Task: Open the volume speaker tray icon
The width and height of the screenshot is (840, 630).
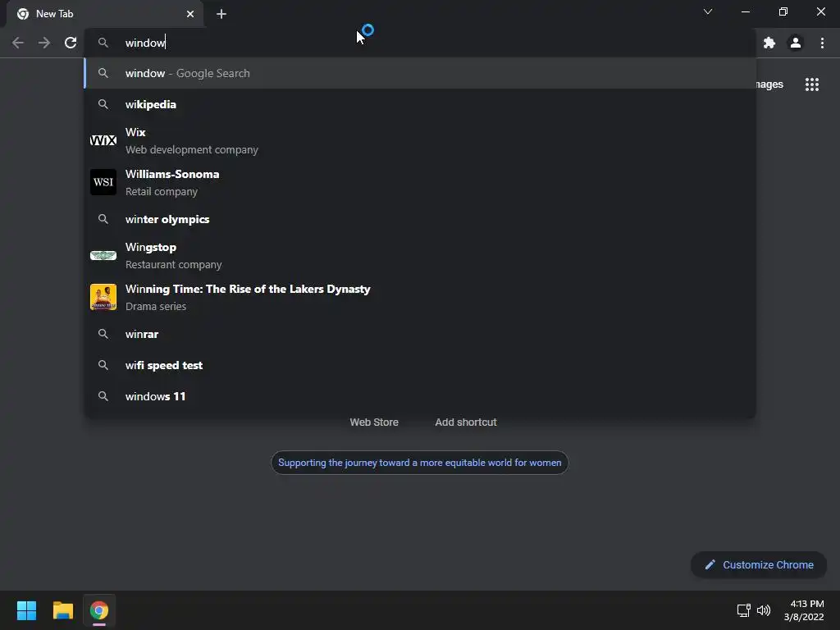Action: [764, 610]
